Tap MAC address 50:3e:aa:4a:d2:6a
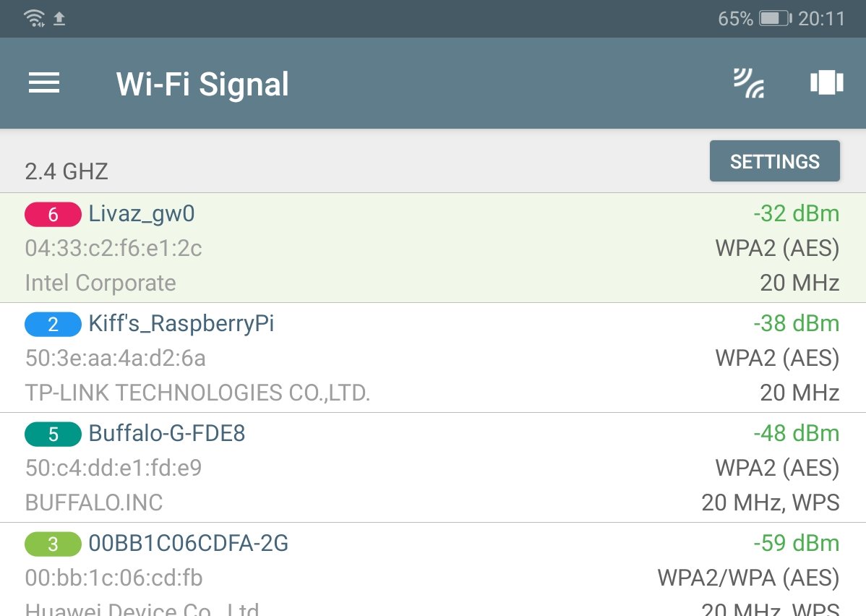This screenshot has width=866, height=616. [116, 358]
